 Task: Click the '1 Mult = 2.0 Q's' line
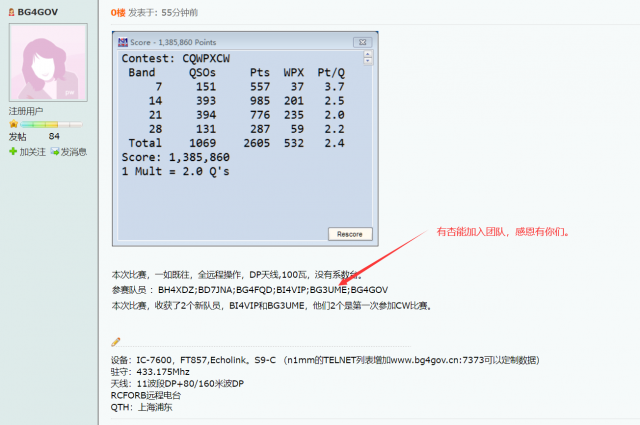click(x=176, y=171)
